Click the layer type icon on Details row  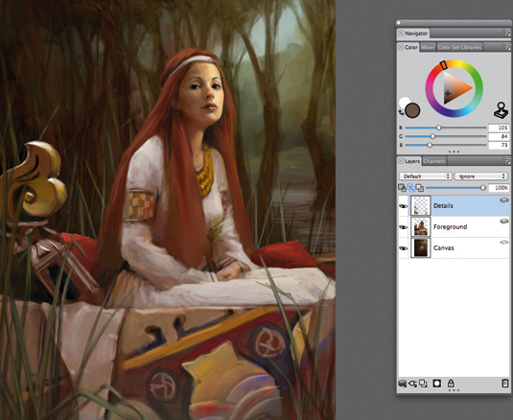(504, 199)
